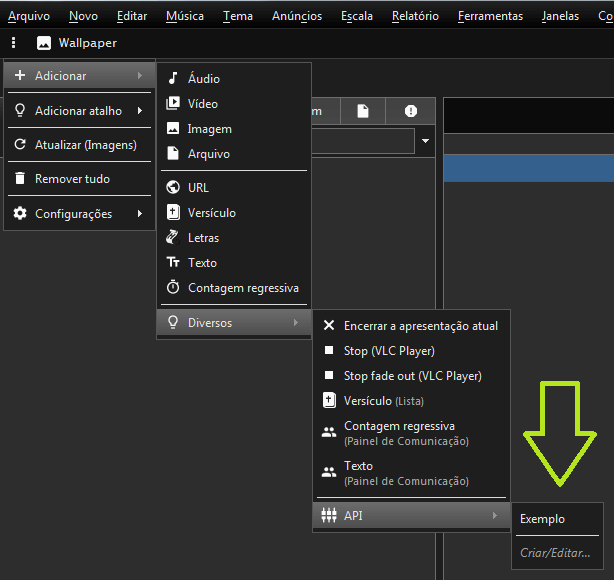The image size is (614, 580).
Task: Open the combo box dropdown arrow
Action: pos(425,141)
